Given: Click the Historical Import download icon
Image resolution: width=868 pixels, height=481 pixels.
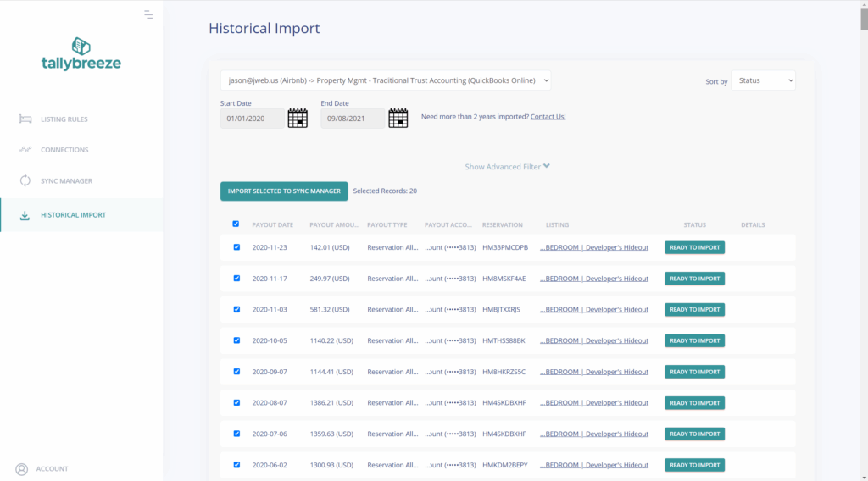Looking at the screenshot, I should click(x=25, y=215).
